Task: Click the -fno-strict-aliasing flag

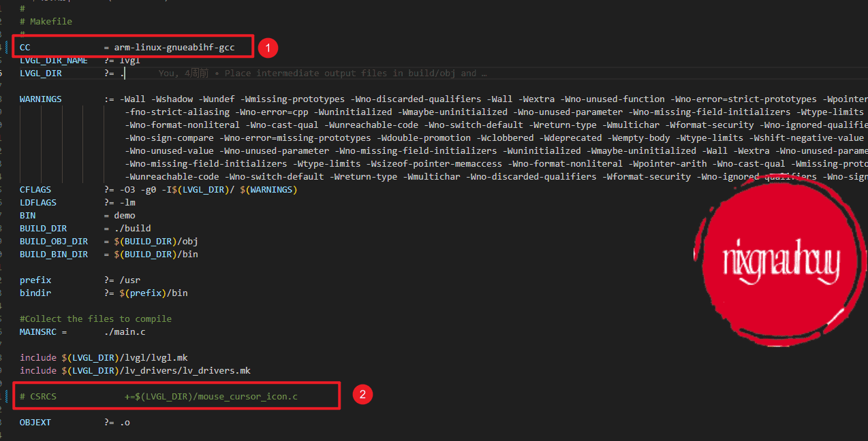Action: pyautogui.click(x=177, y=112)
